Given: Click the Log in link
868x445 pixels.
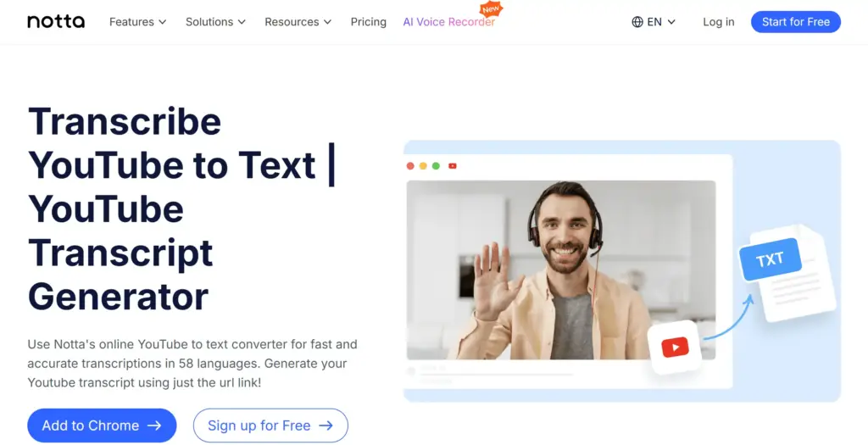Looking at the screenshot, I should coord(719,21).
